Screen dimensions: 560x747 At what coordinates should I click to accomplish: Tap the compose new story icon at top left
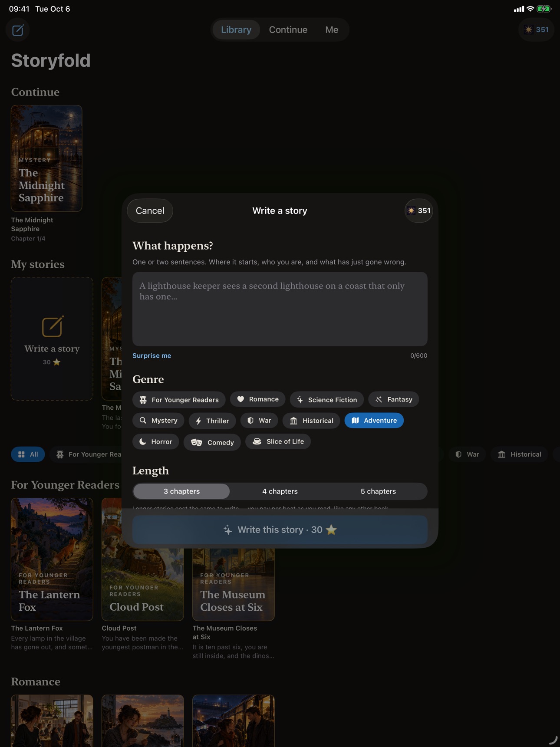click(x=18, y=30)
